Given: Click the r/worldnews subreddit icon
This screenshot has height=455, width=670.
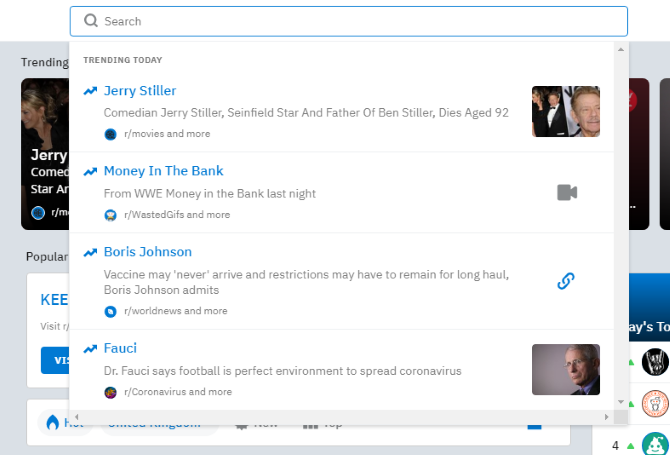Looking at the screenshot, I should tap(110, 311).
